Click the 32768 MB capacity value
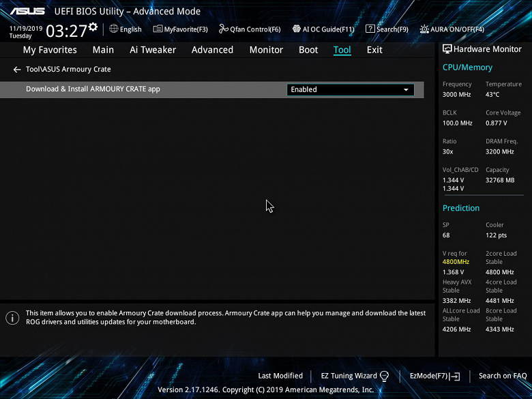 tap(500, 180)
